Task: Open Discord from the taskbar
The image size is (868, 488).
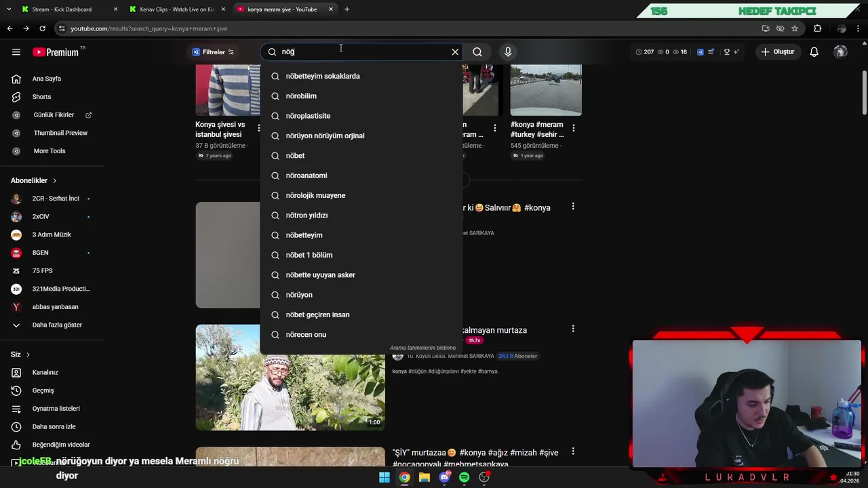Action: pyautogui.click(x=445, y=477)
